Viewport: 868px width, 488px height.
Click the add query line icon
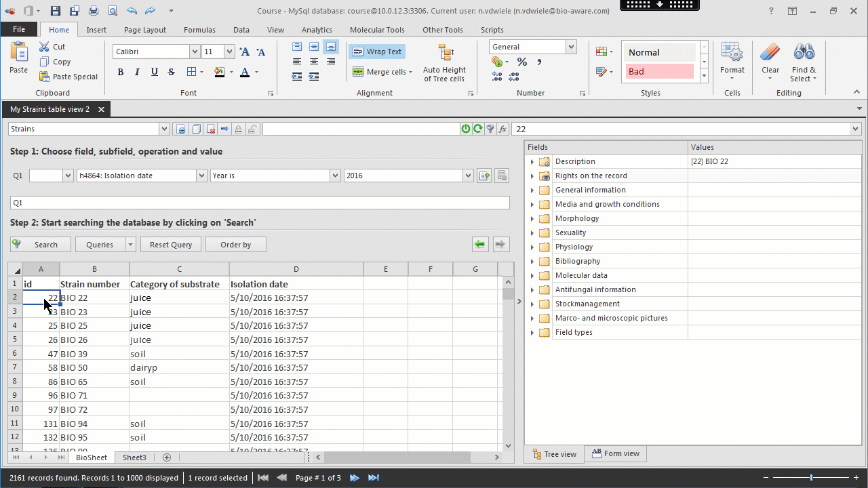tap(484, 176)
